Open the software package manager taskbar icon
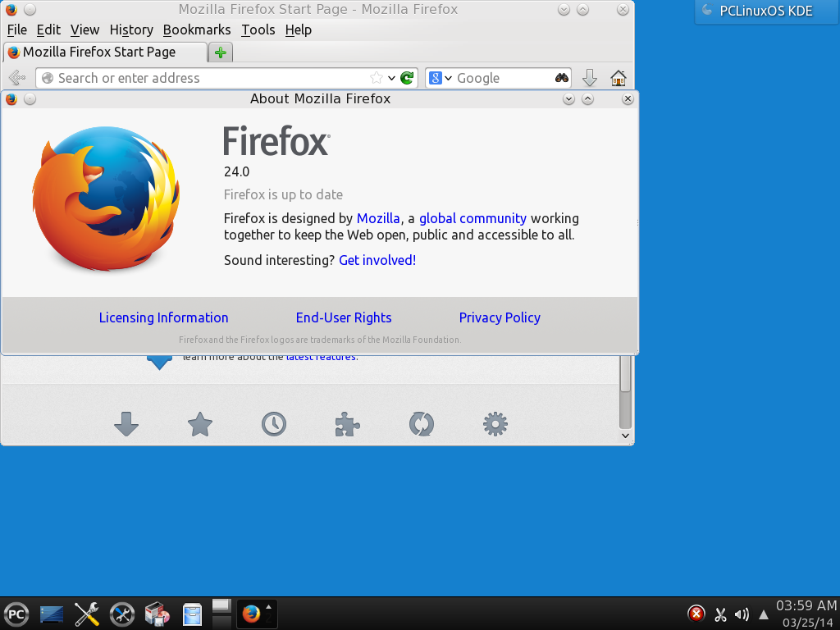This screenshot has width=840, height=630. tap(157, 614)
